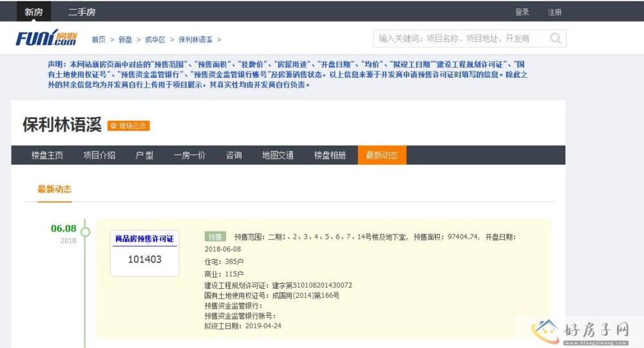
Task: Open the 咨询 navigation item
Action: click(x=234, y=155)
